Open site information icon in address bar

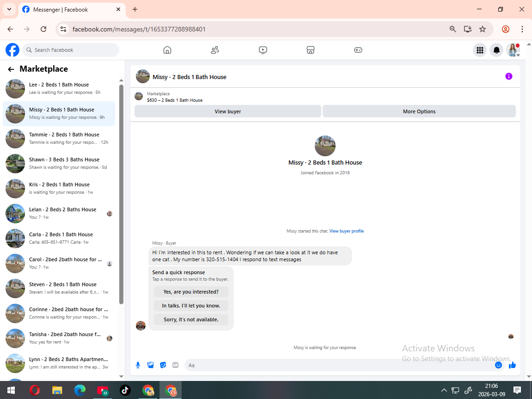tap(63, 29)
